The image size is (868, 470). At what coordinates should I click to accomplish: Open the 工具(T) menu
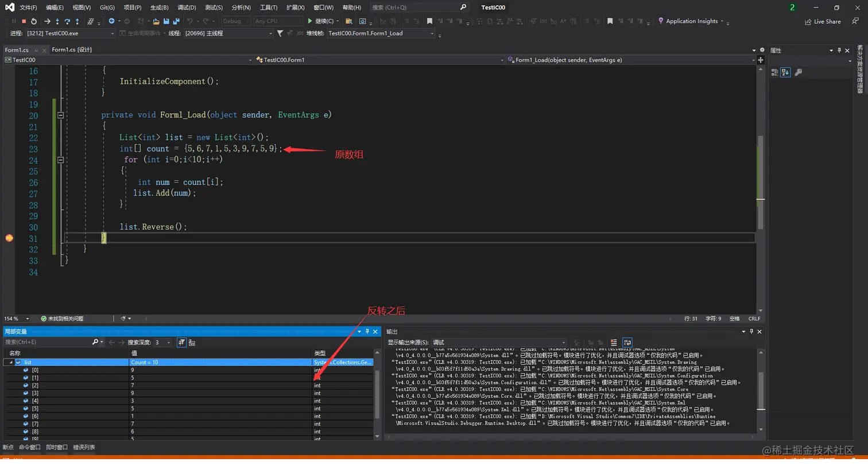point(268,7)
